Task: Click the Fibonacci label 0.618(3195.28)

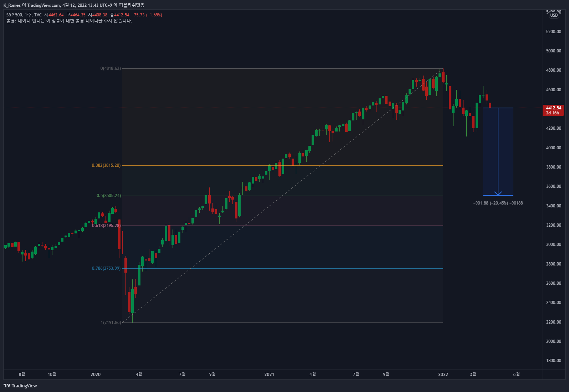Action: coord(106,226)
